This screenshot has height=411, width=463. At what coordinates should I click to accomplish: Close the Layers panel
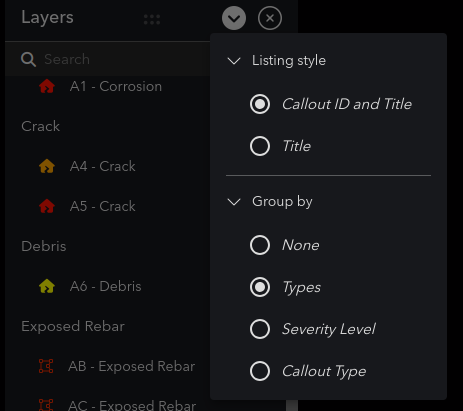(270, 18)
